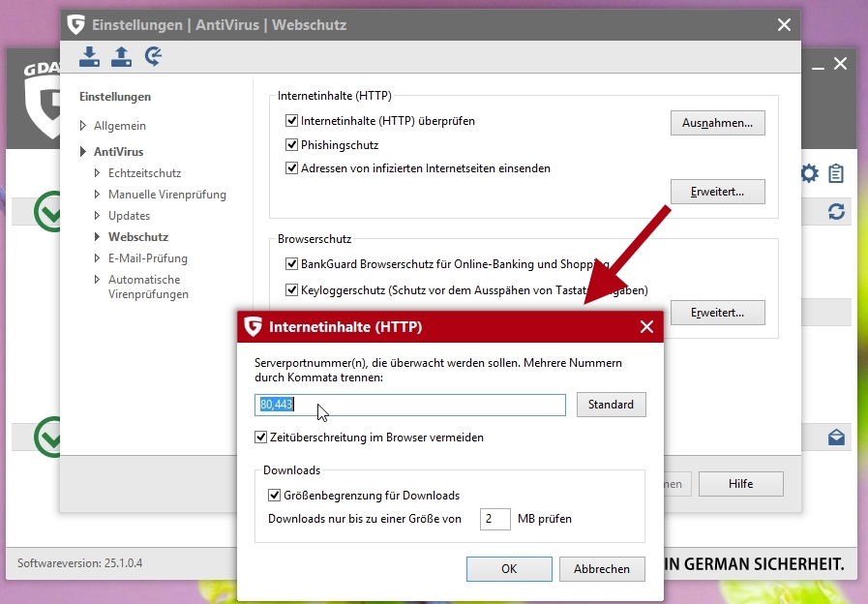
Task: Select Allgemein in settings tree
Action: 120,126
